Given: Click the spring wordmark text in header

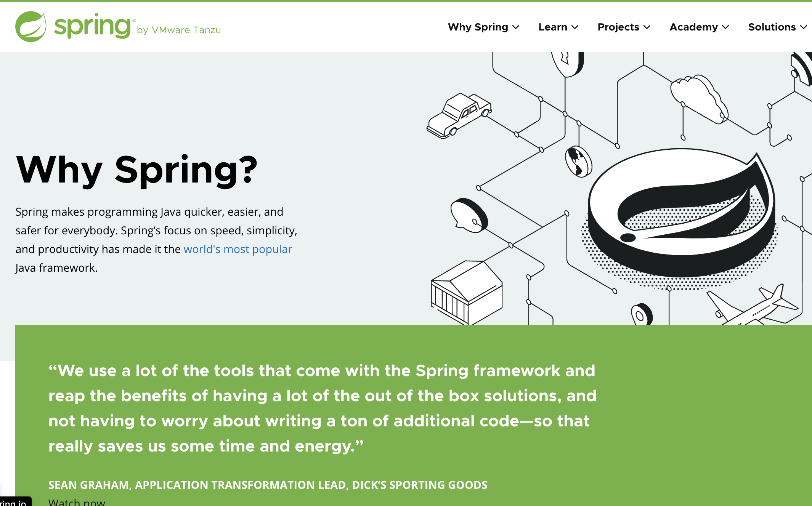Looking at the screenshot, I should coord(93,27).
